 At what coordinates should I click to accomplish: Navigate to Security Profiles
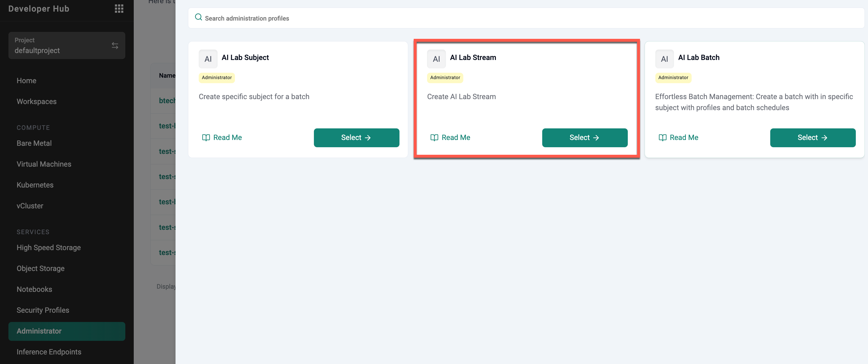[42, 310]
